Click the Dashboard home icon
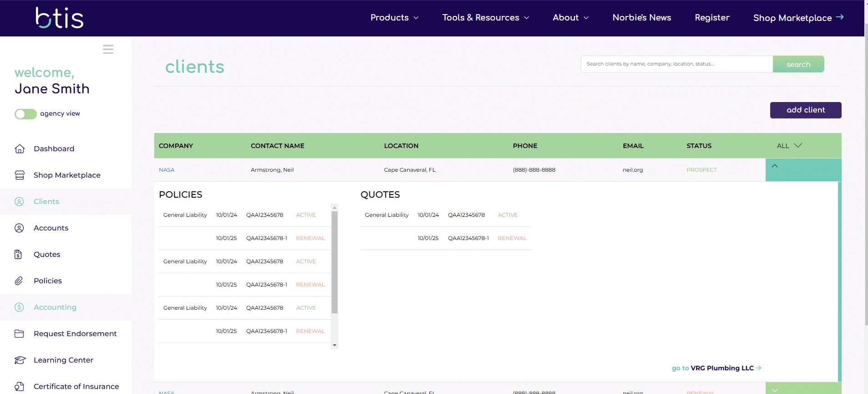Screen dimensions: 868x394 coord(20,149)
